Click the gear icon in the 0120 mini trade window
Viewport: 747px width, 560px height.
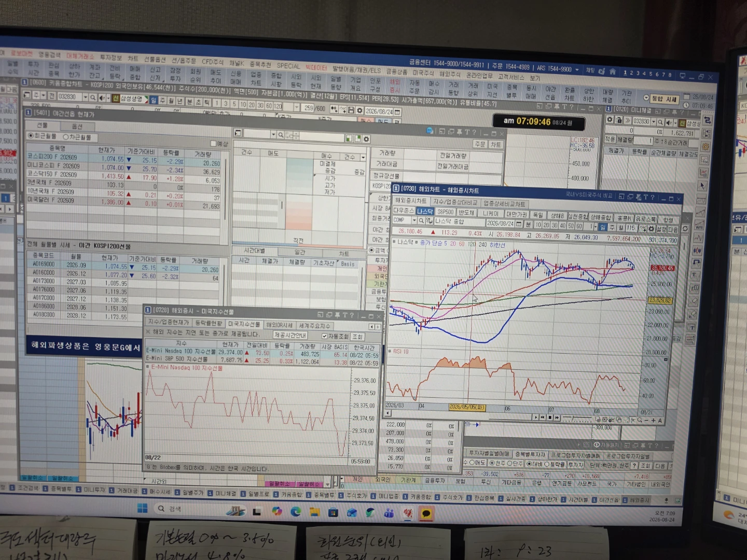tap(610, 120)
